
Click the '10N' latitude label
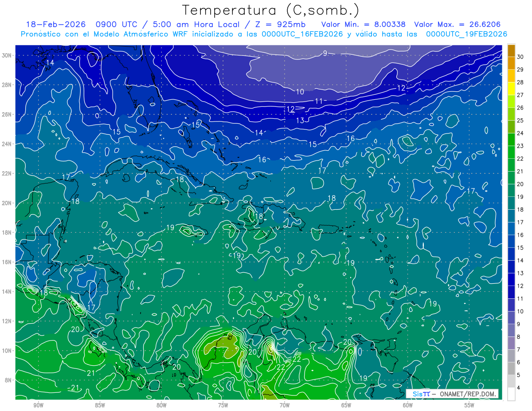click(8, 351)
